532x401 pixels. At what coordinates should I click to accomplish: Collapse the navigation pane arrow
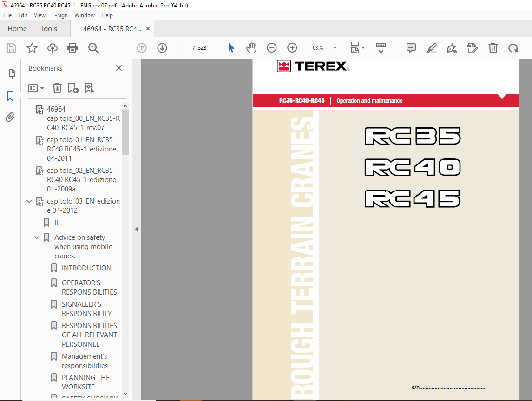click(x=137, y=230)
